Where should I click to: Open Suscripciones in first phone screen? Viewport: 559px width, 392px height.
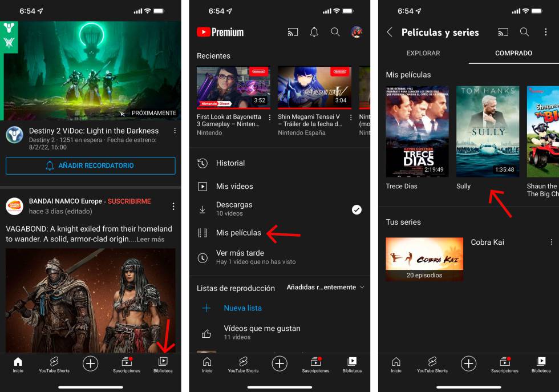127,365
